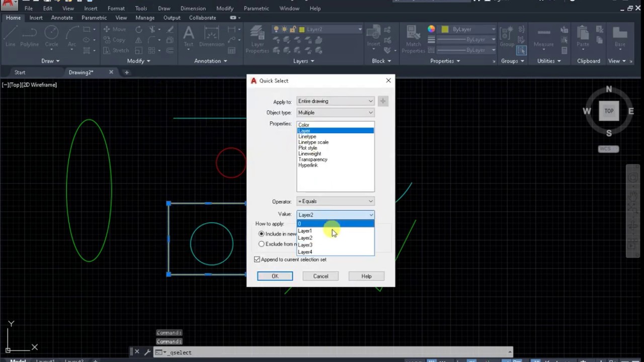The width and height of the screenshot is (644, 362).
Task: Open the Object type dropdown
Action: tap(336, 113)
